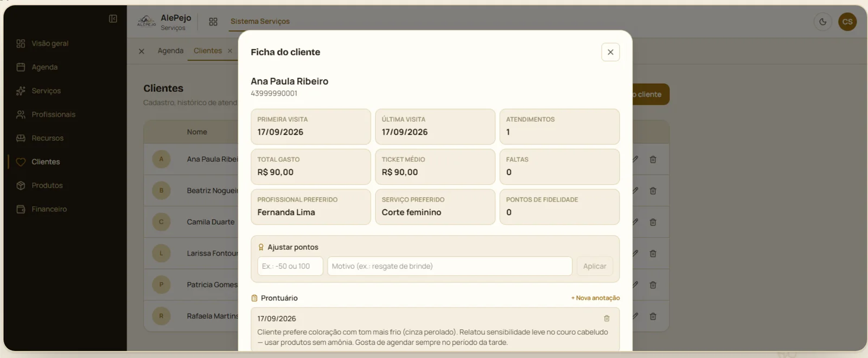Viewport: 868px width, 358px height.
Task: Open the apps grid icon in header
Action: (213, 22)
